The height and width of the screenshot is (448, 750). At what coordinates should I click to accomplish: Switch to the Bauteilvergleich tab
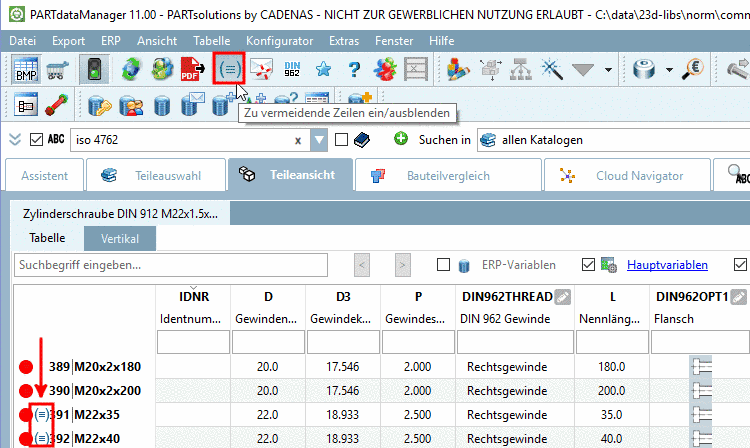click(x=448, y=175)
